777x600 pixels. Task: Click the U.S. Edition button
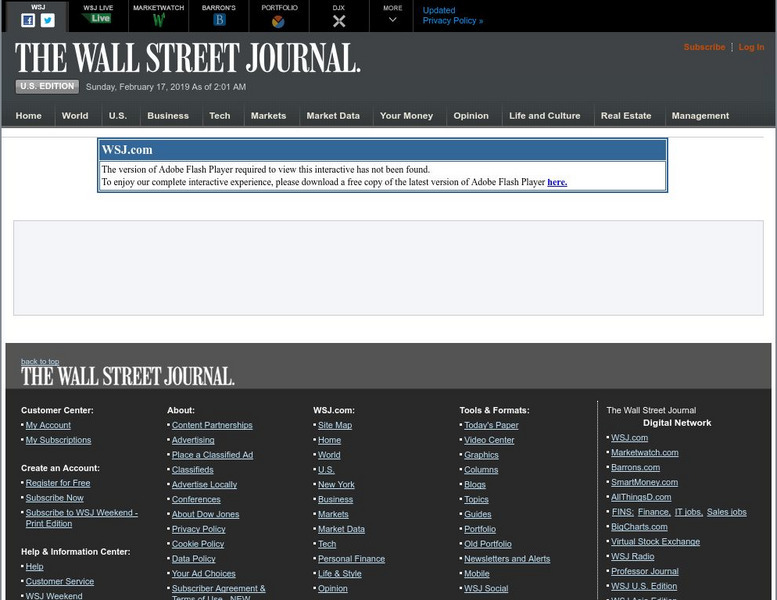tap(47, 86)
